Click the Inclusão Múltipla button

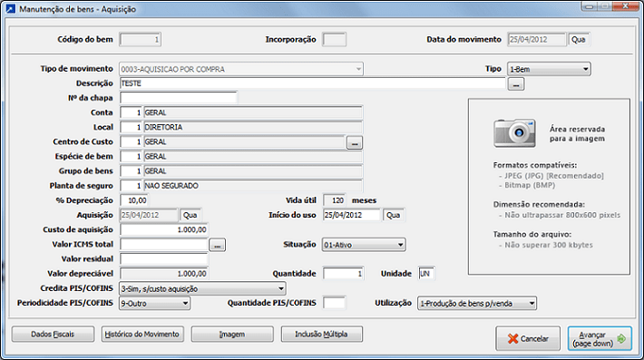click(x=322, y=334)
